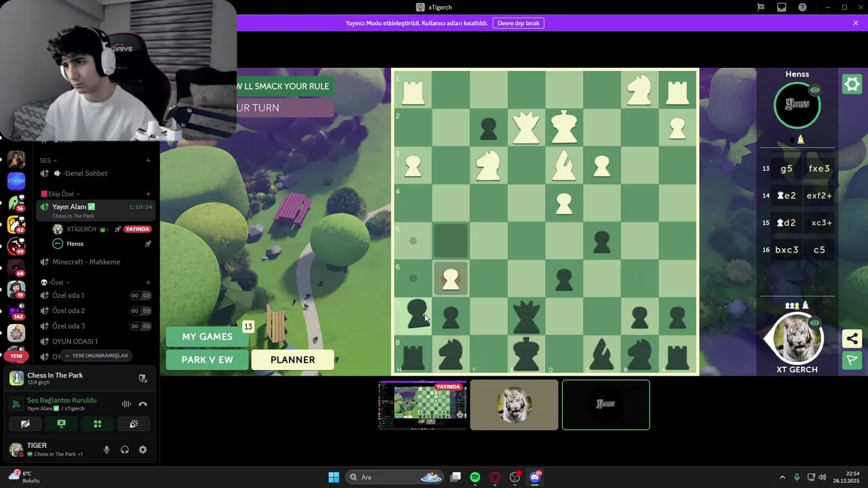The width and height of the screenshot is (868, 488).
Task: Open server icon with badge 142
Action: (16, 310)
